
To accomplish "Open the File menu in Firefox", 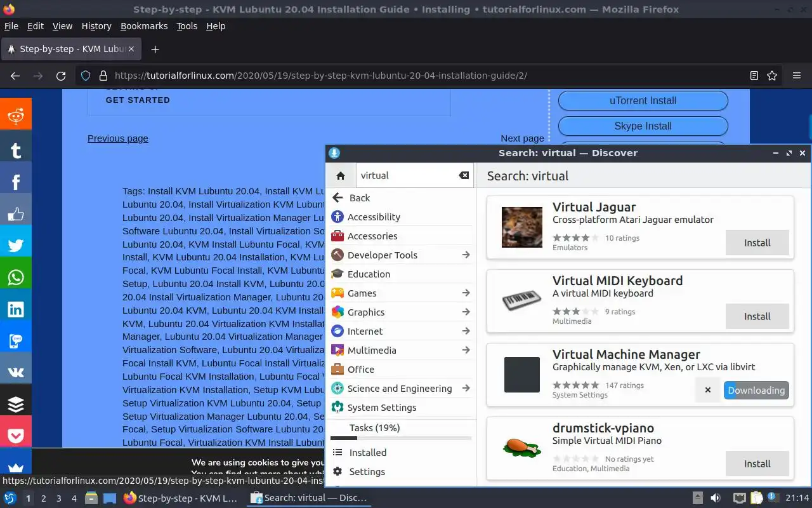I will click(x=11, y=26).
